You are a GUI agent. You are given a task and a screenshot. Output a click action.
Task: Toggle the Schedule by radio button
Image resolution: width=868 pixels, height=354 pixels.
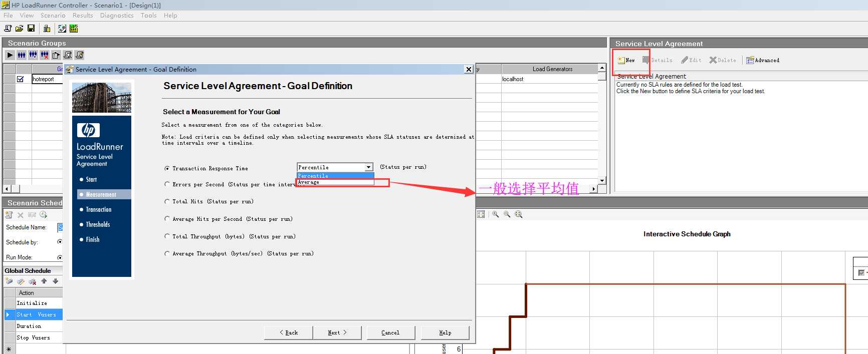(60, 242)
